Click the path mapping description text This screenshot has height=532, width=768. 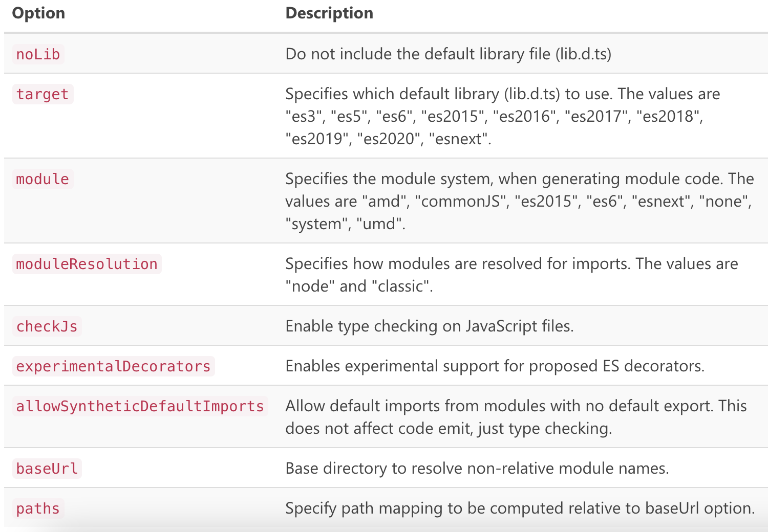pyautogui.click(x=520, y=508)
